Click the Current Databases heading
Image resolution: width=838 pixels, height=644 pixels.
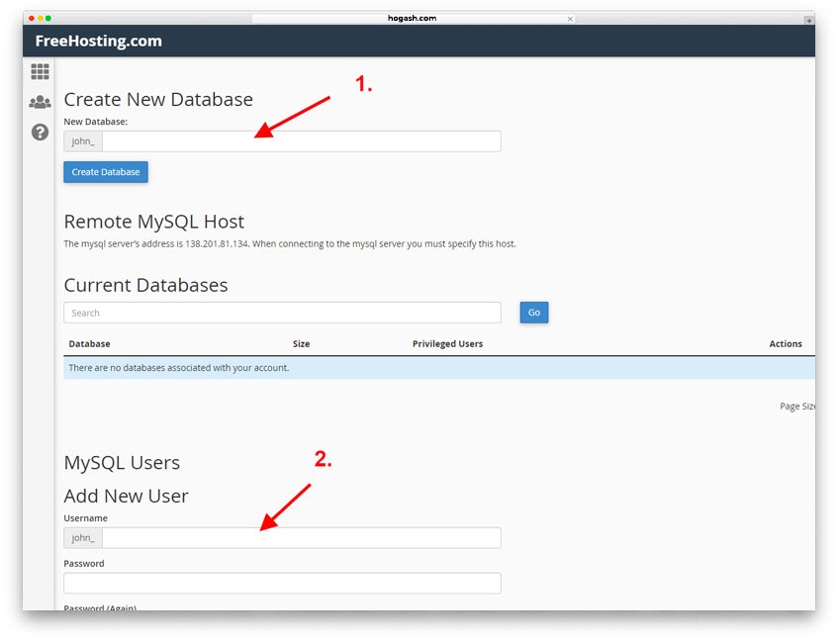pyautogui.click(x=145, y=285)
